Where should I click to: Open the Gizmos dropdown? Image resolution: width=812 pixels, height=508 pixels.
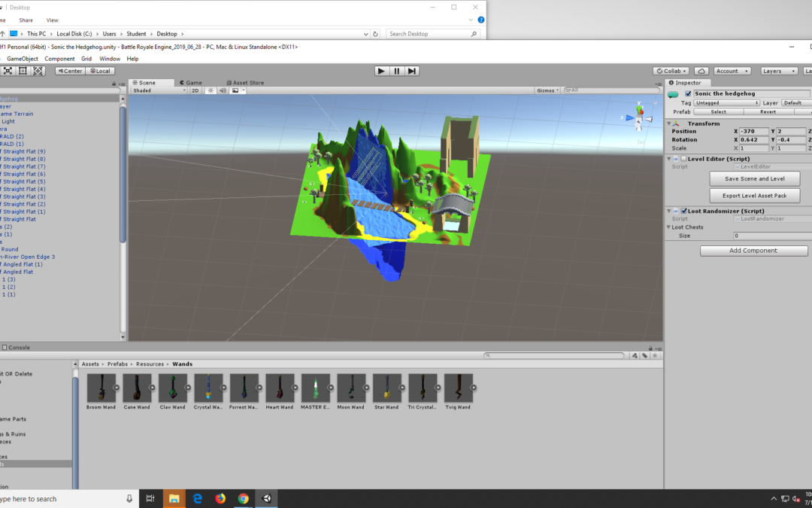pyautogui.click(x=548, y=90)
